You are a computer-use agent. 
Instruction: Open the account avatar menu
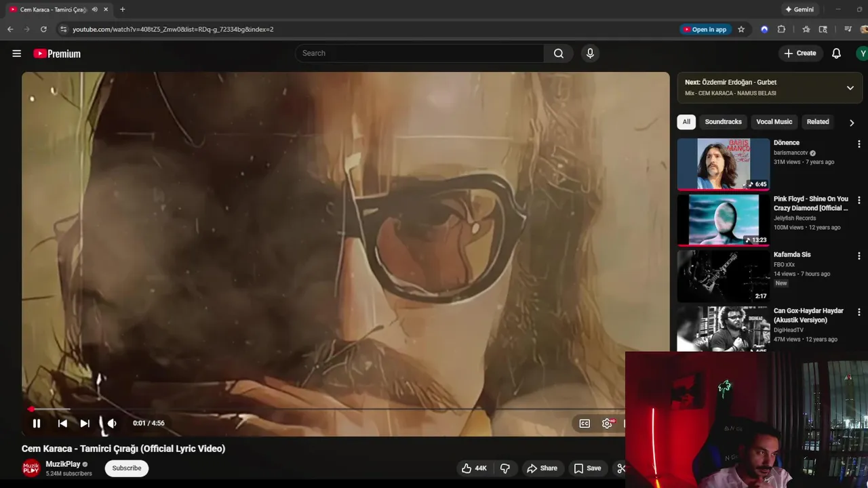point(862,54)
